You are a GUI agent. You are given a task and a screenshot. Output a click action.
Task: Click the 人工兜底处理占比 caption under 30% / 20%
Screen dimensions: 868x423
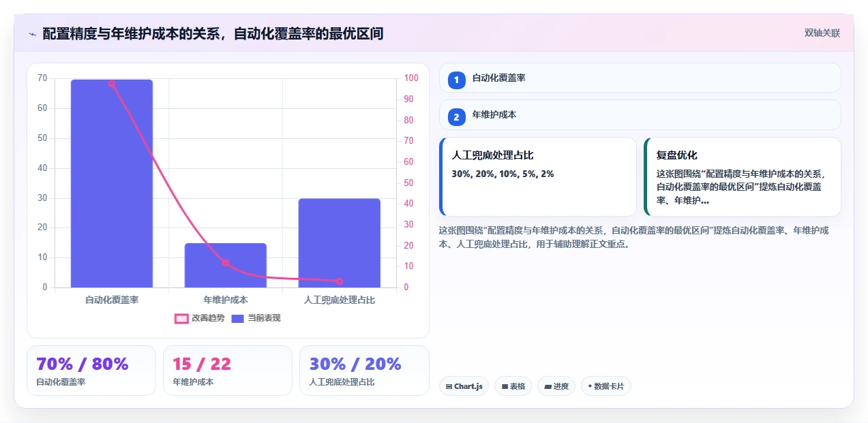pyautogui.click(x=342, y=382)
